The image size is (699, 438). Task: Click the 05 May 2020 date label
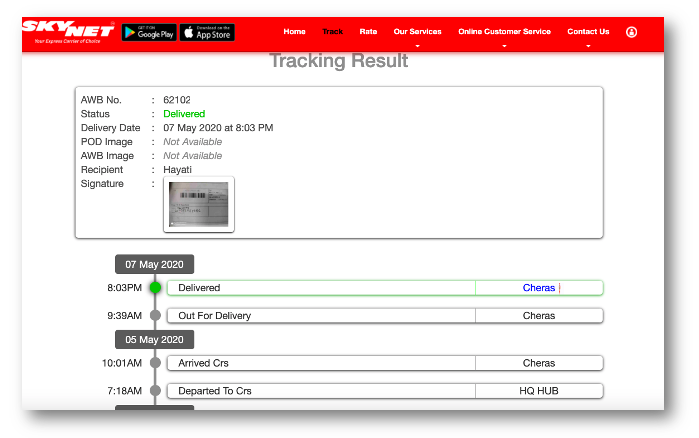coord(154,339)
